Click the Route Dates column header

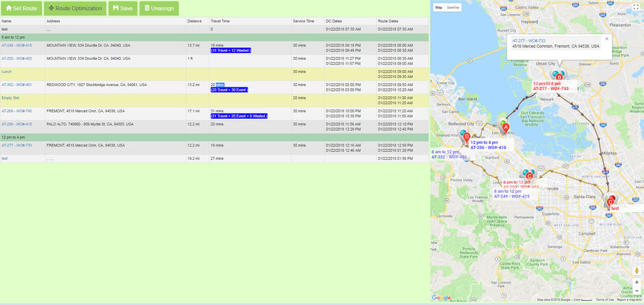pos(402,21)
